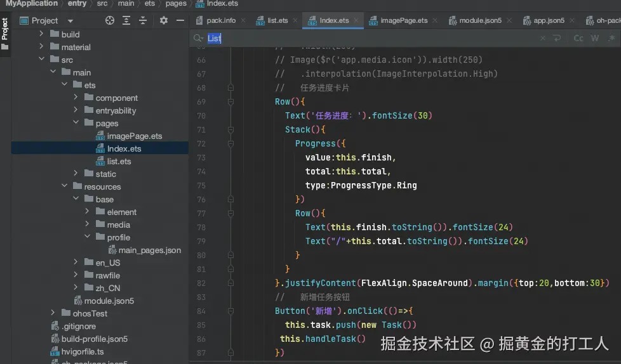The width and height of the screenshot is (621, 364).
Task: Close the app.json5 tab
Action: pyautogui.click(x=572, y=20)
